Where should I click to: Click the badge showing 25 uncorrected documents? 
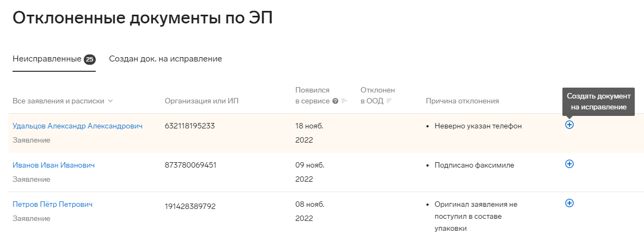pos(90,59)
